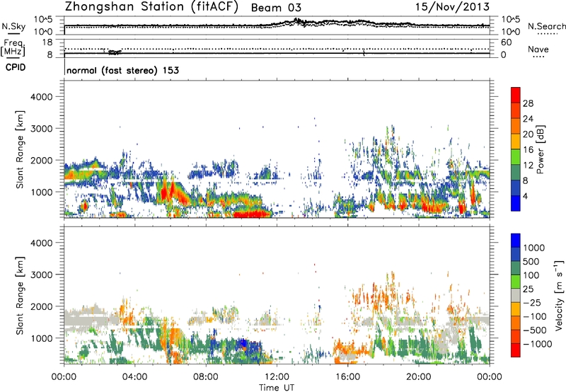Click the "25" velocity colorbar label

[529, 289]
